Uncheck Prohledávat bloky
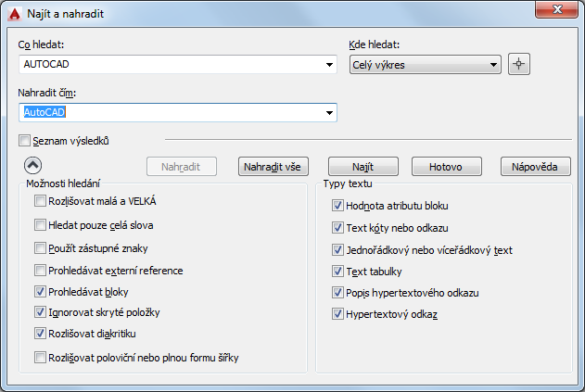Viewport: 585px width, 392px height. [40, 291]
